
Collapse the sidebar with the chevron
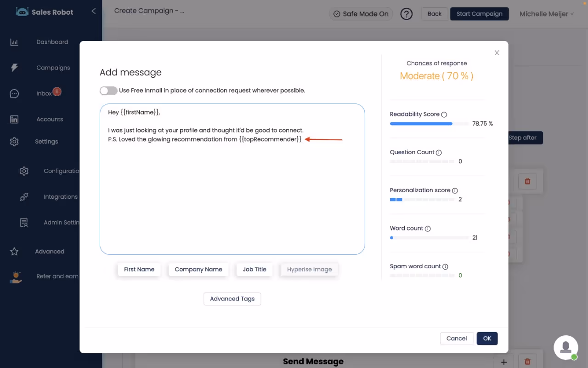(93, 10)
